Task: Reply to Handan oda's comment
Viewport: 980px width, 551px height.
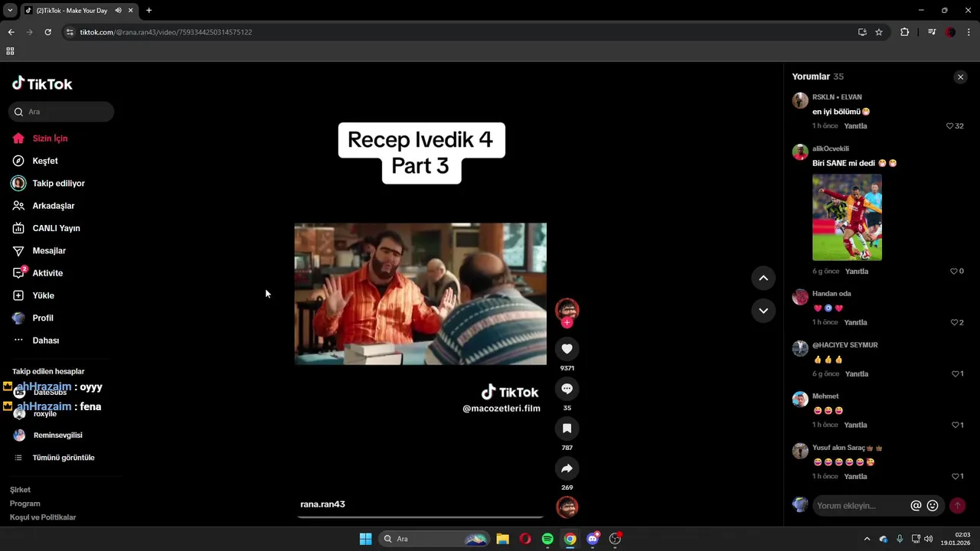Action: (855, 322)
